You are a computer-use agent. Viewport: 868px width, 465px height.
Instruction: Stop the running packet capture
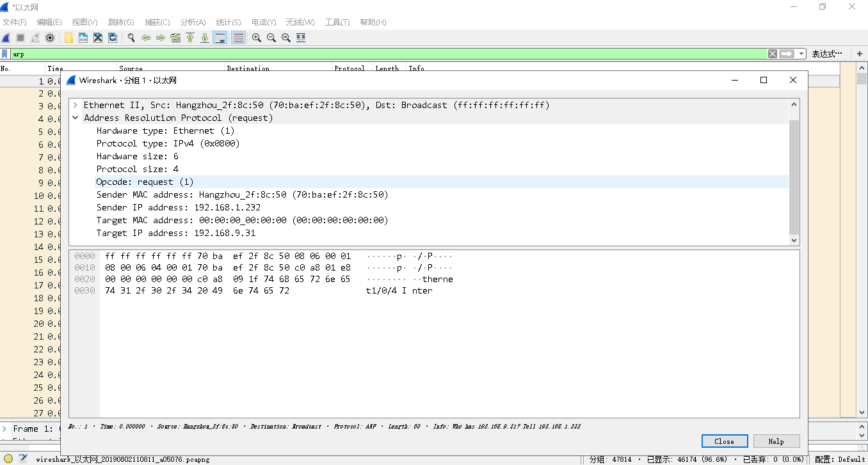click(x=20, y=38)
